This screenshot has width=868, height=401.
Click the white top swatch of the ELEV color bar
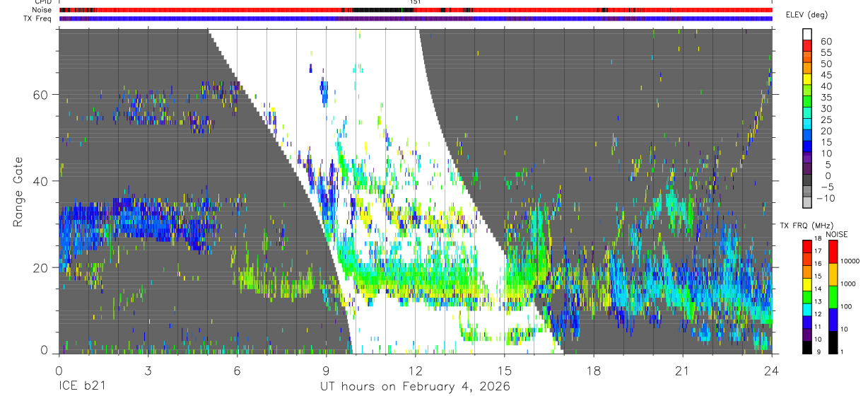pyautogui.click(x=807, y=35)
